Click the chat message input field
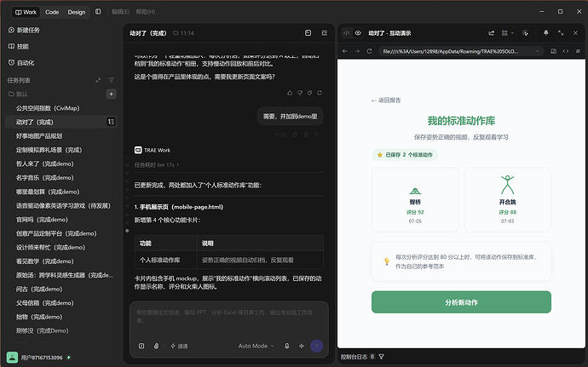The width and height of the screenshot is (588, 367). pyautogui.click(x=228, y=317)
